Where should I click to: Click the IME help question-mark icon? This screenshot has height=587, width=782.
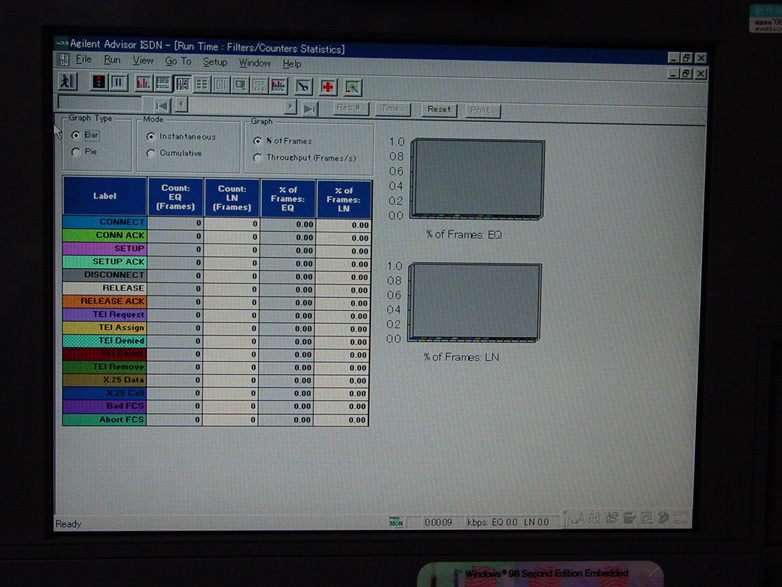click(x=663, y=518)
